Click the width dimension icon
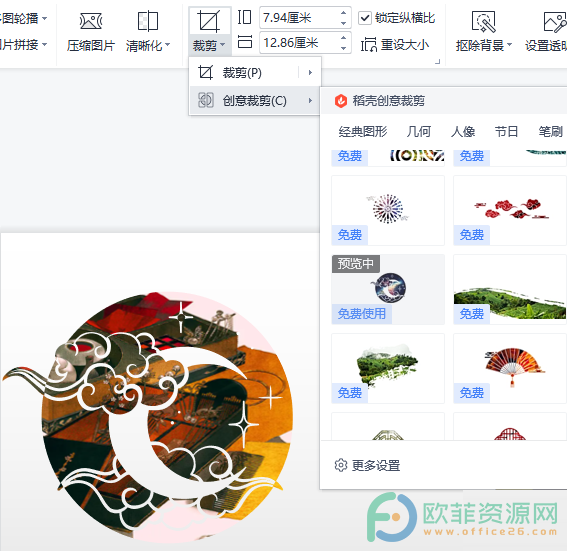Screen dimensions: 567x551 (x=245, y=42)
